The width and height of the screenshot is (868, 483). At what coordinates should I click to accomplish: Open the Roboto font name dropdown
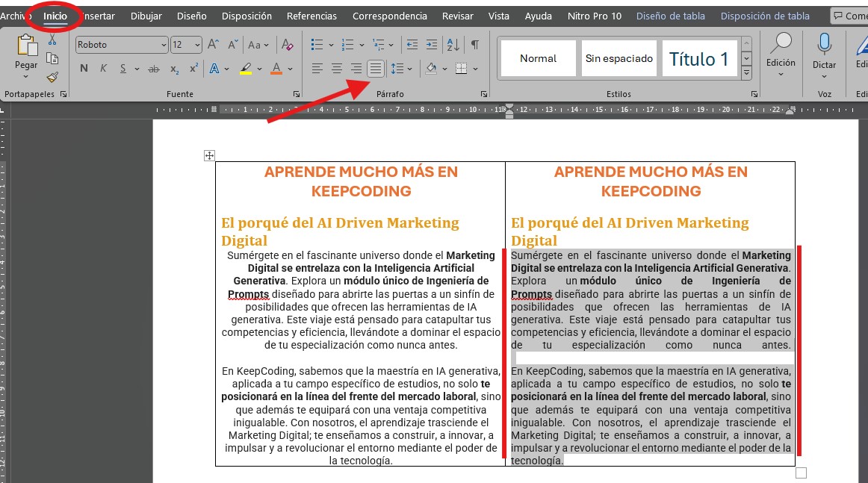pyautogui.click(x=164, y=45)
